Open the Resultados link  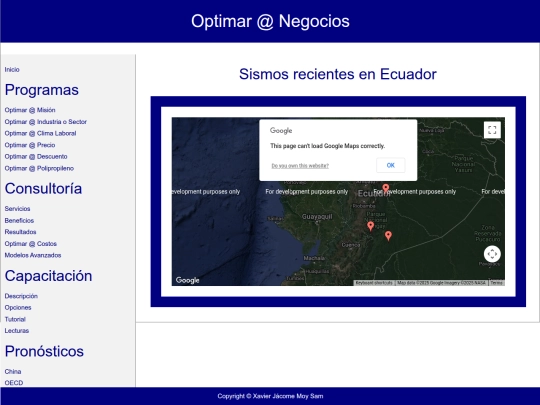(x=20, y=232)
